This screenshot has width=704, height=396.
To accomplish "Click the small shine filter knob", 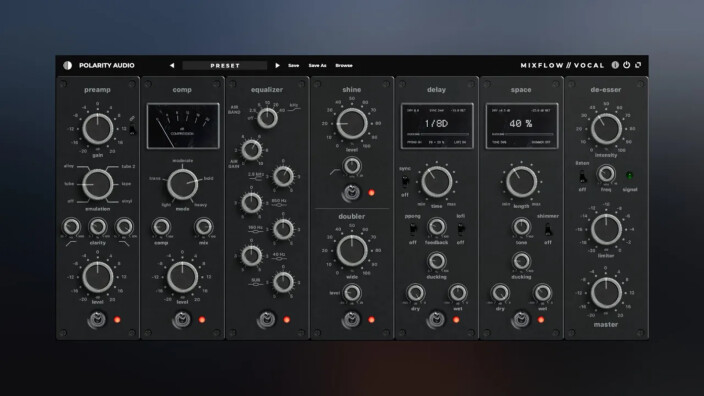I will click(352, 166).
